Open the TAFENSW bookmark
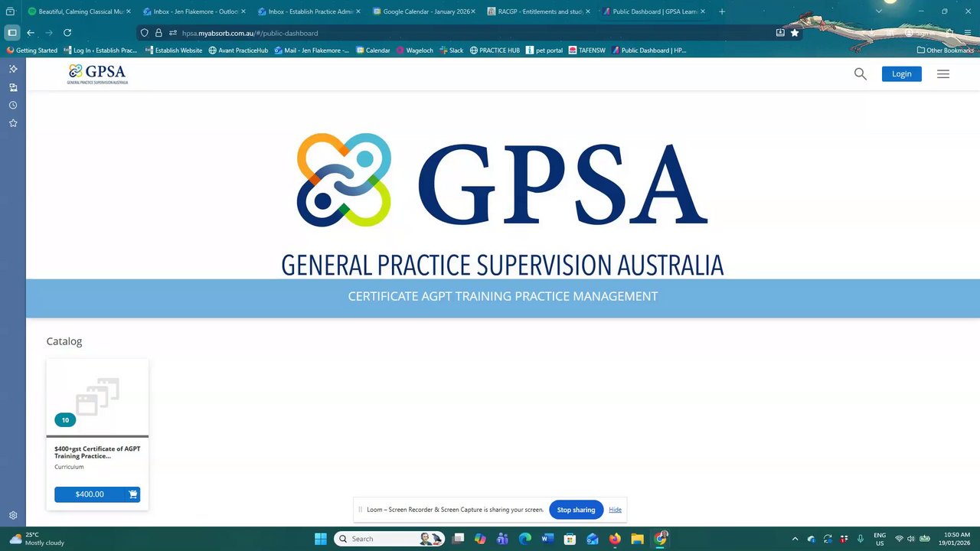Image resolution: width=980 pixels, height=551 pixels. tap(588, 51)
